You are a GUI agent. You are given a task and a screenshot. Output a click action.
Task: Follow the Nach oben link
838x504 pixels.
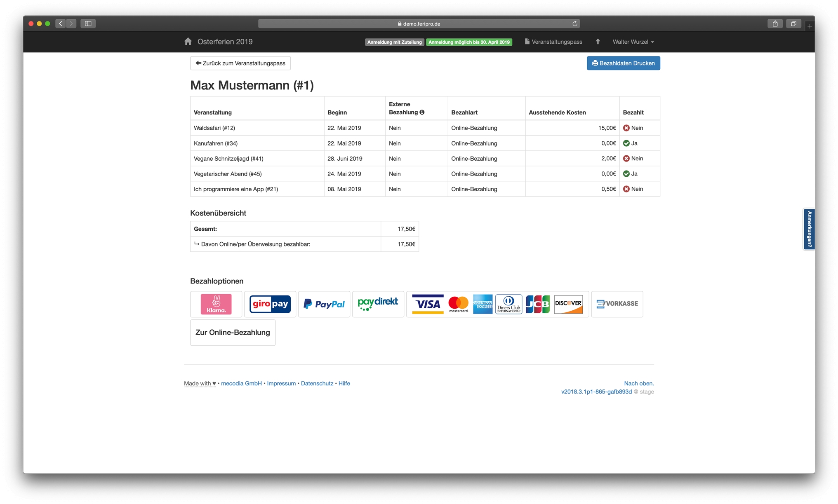pos(639,384)
